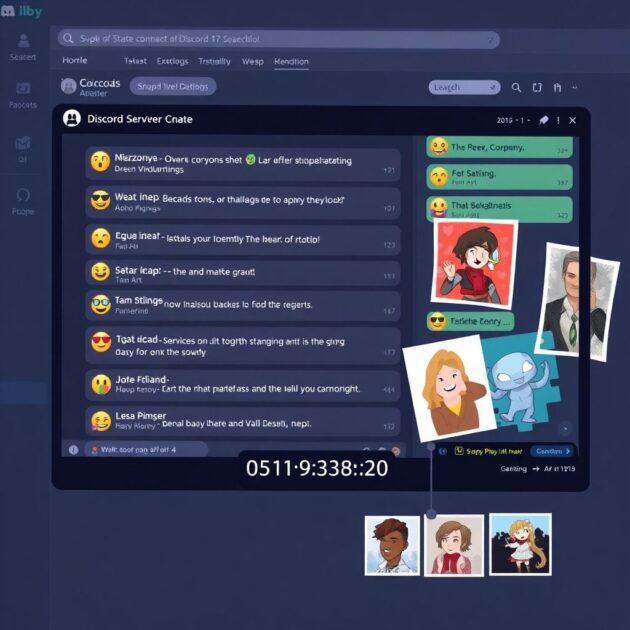Click the info icon left of message input
This screenshot has height=630, width=630.
pos(73,450)
